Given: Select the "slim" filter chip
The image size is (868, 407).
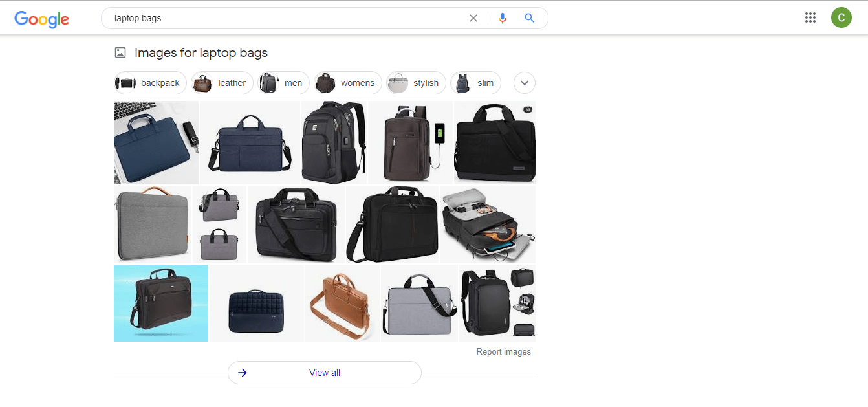Looking at the screenshot, I should pos(475,83).
